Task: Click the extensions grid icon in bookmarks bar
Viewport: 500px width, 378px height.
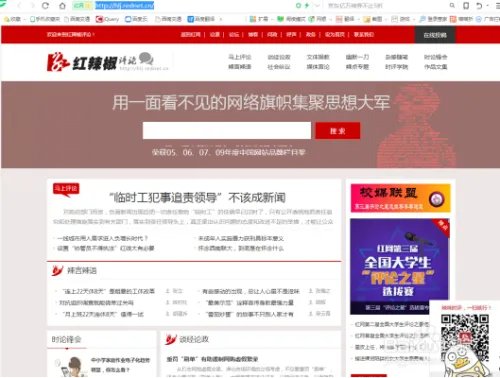Action: click(x=253, y=19)
